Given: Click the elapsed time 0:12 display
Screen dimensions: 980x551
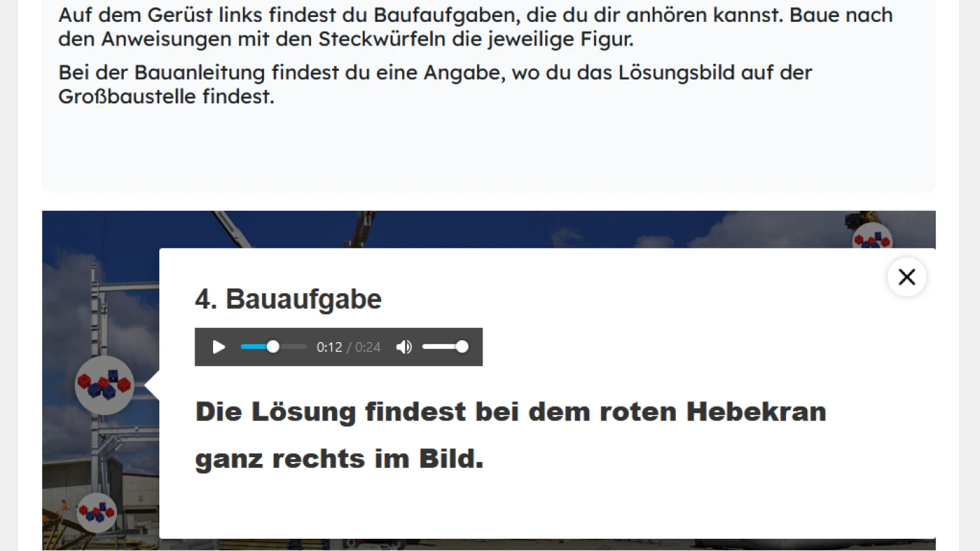Looking at the screenshot, I should (x=329, y=347).
